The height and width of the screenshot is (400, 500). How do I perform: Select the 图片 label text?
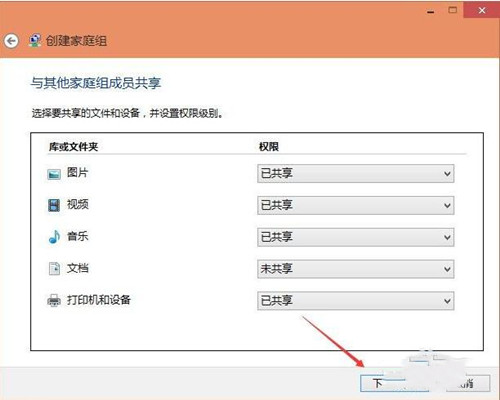pyautogui.click(x=77, y=173)
